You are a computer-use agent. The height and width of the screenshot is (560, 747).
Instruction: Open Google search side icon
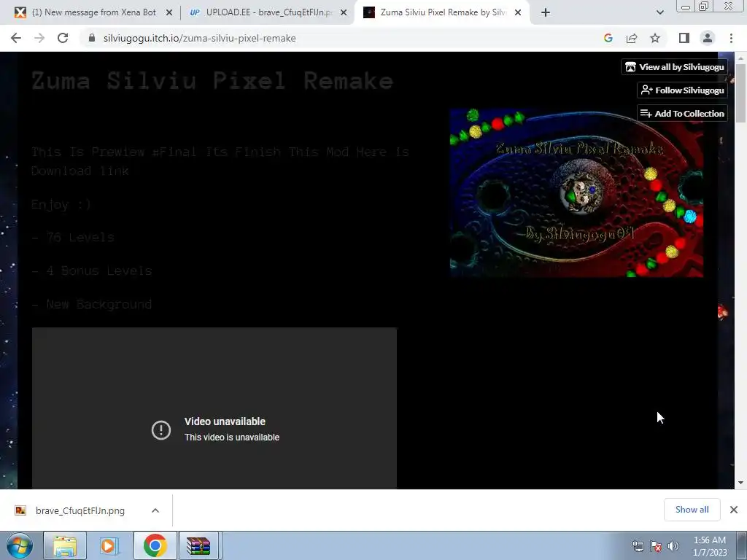tap(608, 38)
